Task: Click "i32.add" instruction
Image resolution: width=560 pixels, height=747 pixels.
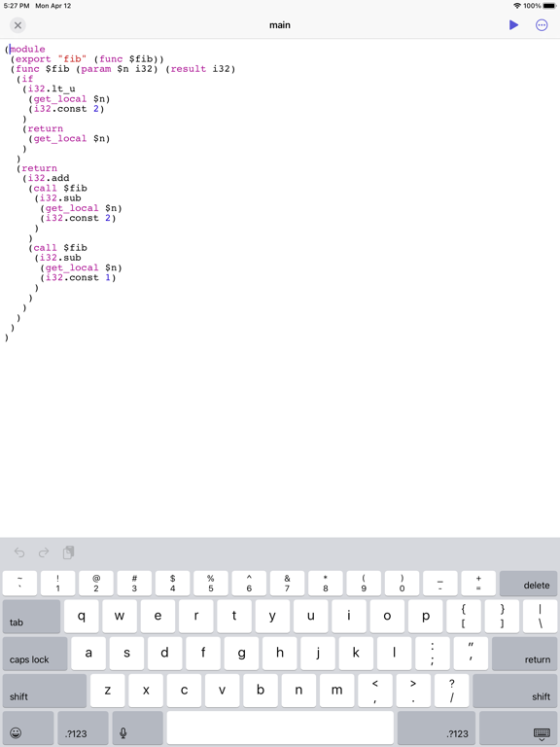Action: click(49, 178)
